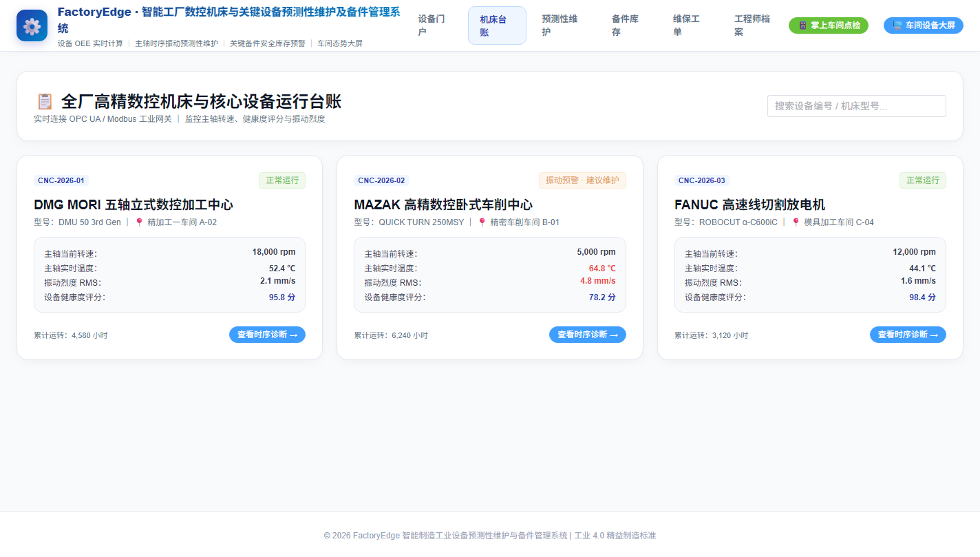Open the 工程师档案 tab
Viewport: 980px width, 557px height.
click(752, 25)
